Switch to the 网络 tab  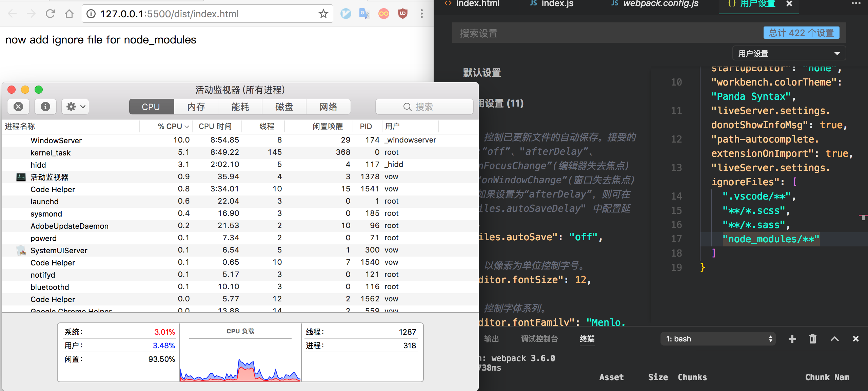[328, 107]
